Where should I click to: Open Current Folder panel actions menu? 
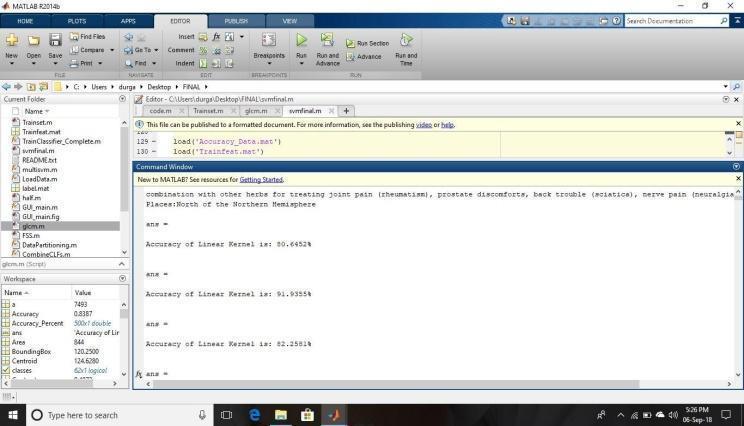click(x=122, y=99)
